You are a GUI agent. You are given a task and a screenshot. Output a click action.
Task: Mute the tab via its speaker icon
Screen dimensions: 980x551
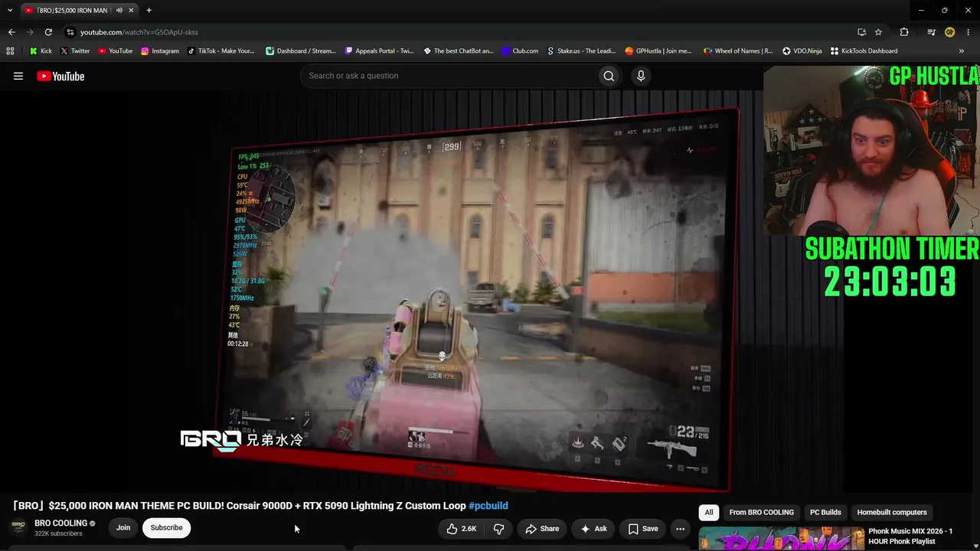tap(119, 10)
